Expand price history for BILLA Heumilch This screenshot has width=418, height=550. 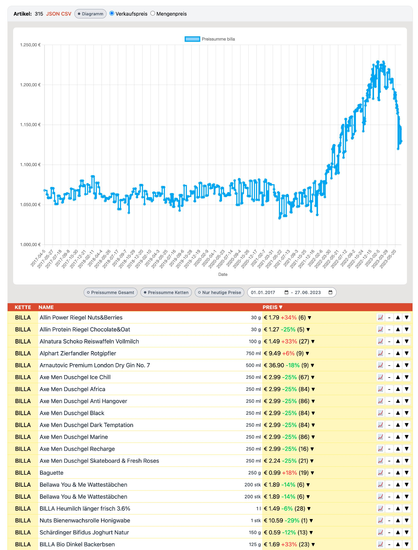point(309,509)
